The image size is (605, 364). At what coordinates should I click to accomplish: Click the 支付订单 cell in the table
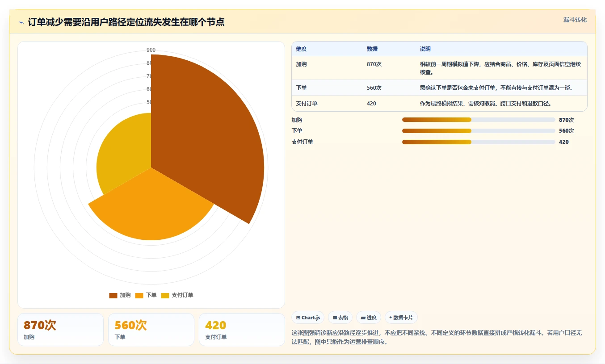(x=307, y=104)
